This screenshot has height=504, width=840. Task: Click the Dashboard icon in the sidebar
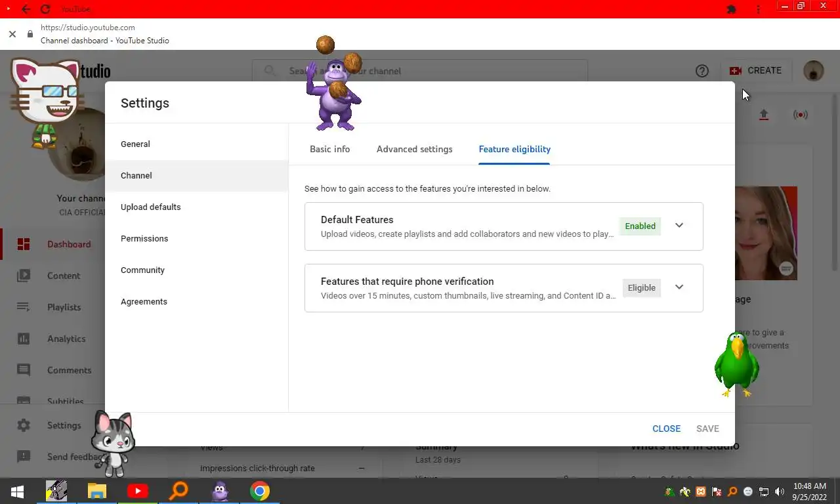24,244
